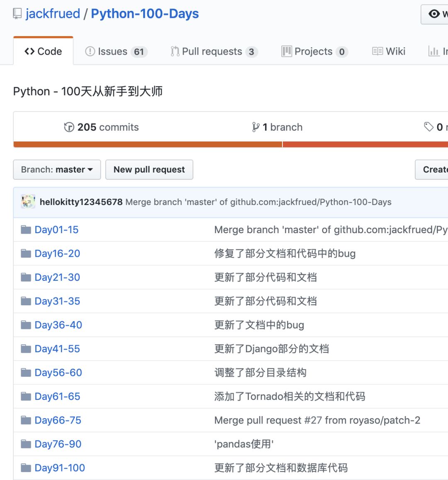Image resolution: width=448 pixels, height=480 pixels.
Task: Click folder icon next to Day21-30
Action: click(x=26, y=278)
